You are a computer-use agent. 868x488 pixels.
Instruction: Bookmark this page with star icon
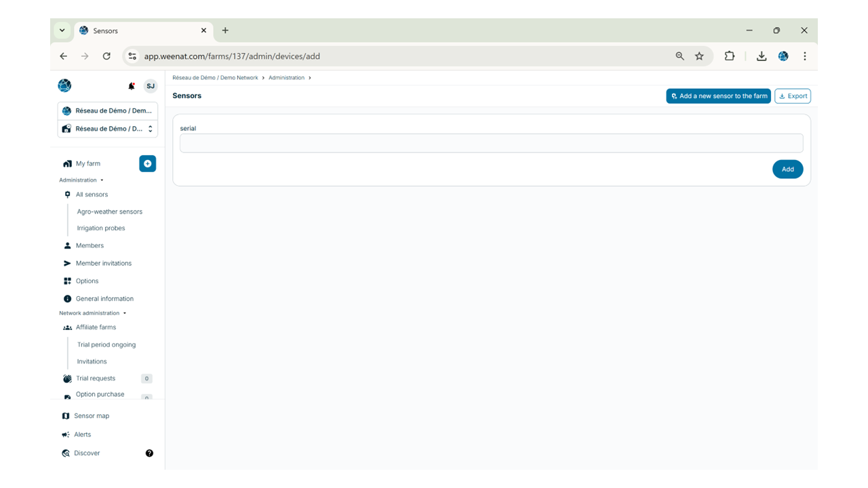click(699, 56)
